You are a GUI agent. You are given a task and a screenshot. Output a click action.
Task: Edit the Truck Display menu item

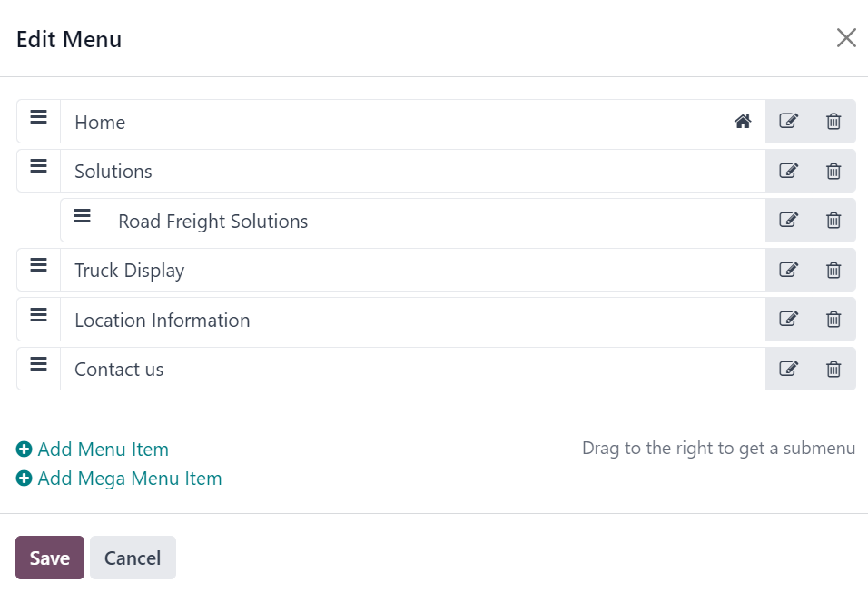click(788, 270)
